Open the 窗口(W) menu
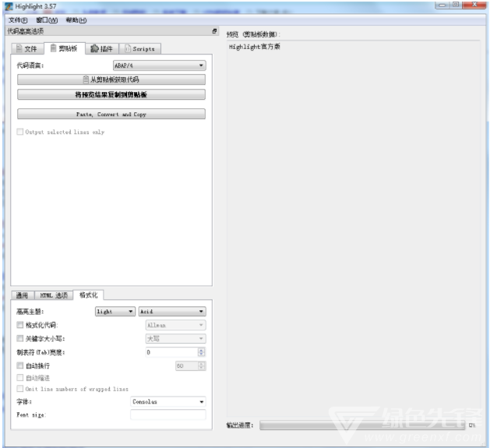 tap(47, 20)
